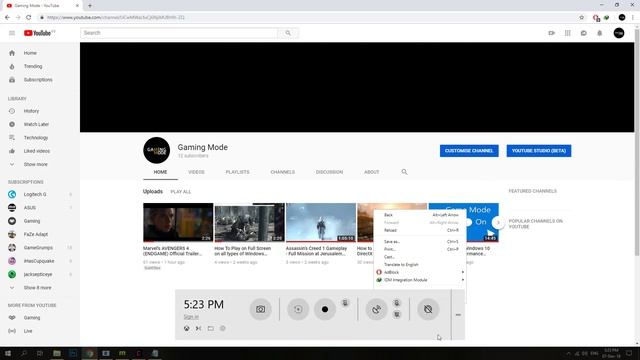This screenshot has height=360, width=640.
Task: Expand Show 8 more subscriptions
Action: [x=40, y=288]
